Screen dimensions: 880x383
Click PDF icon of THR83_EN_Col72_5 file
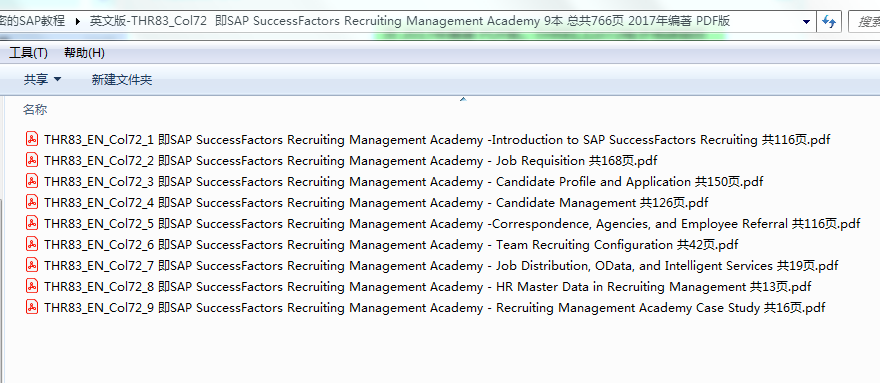(32, 224)
